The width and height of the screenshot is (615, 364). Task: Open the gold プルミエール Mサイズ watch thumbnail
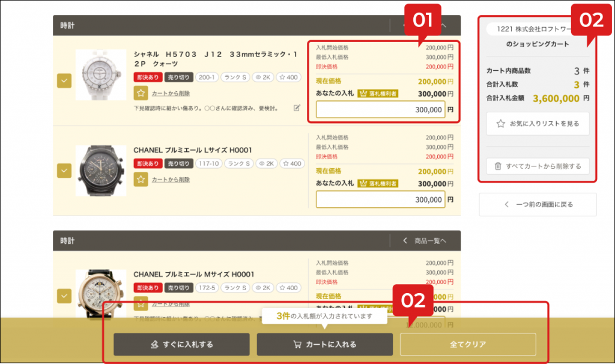point(101,294)
